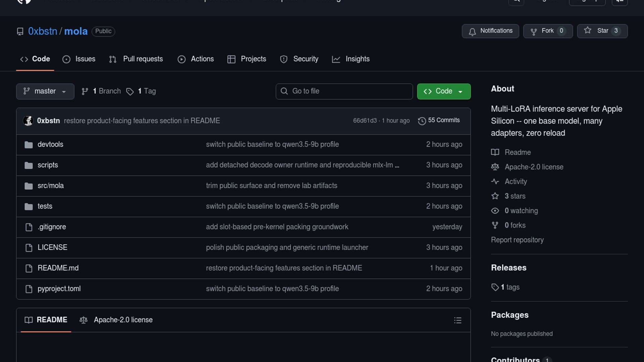Click the Report repository link
The height and width of the screenshot is (362, 644).
517,240
